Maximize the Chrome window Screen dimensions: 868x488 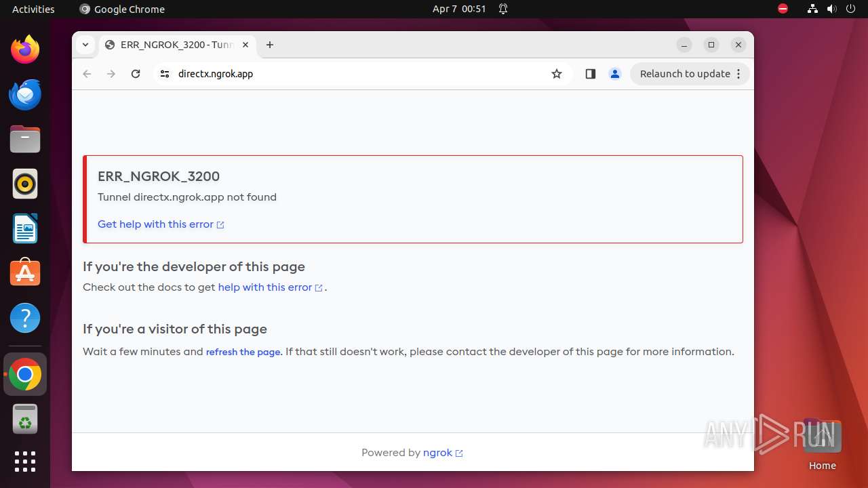(x=711, y=45)
